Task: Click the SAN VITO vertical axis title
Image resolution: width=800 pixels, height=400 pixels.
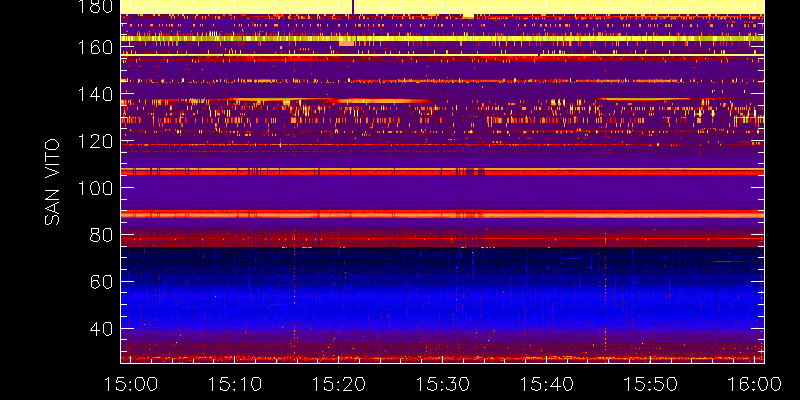Action: pos(52,182)
